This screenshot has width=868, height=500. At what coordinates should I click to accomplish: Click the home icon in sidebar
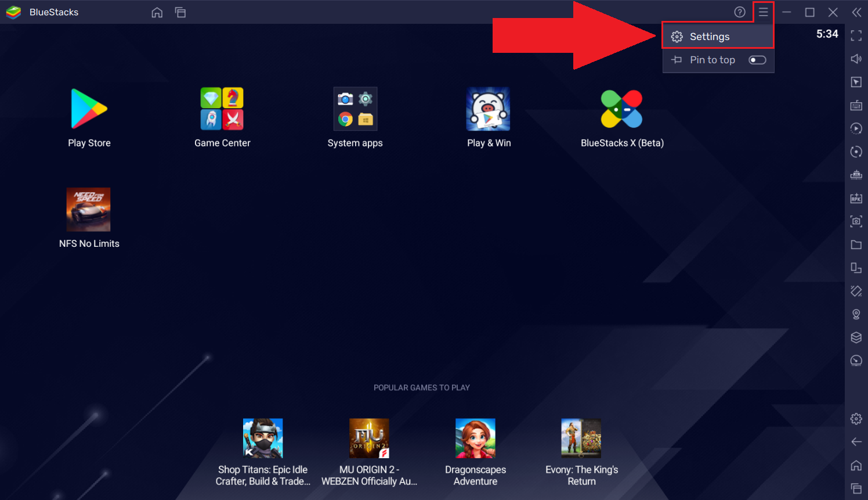click(856, 466)
